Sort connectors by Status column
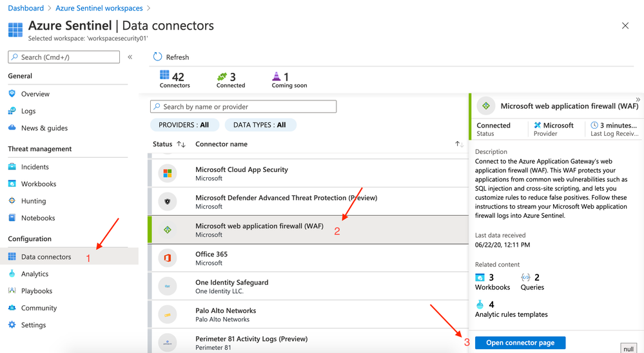 click(x=181, y=144)
